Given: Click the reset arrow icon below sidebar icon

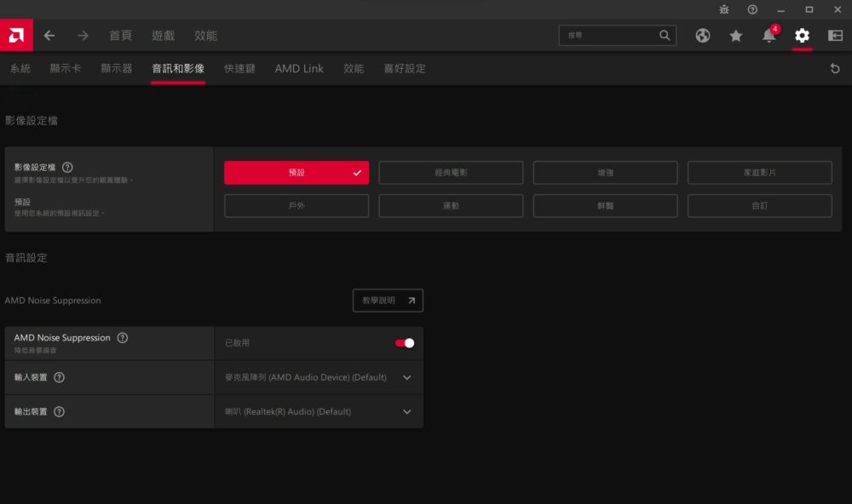Looking at the screenshot, I should click(x=835, y=68).
